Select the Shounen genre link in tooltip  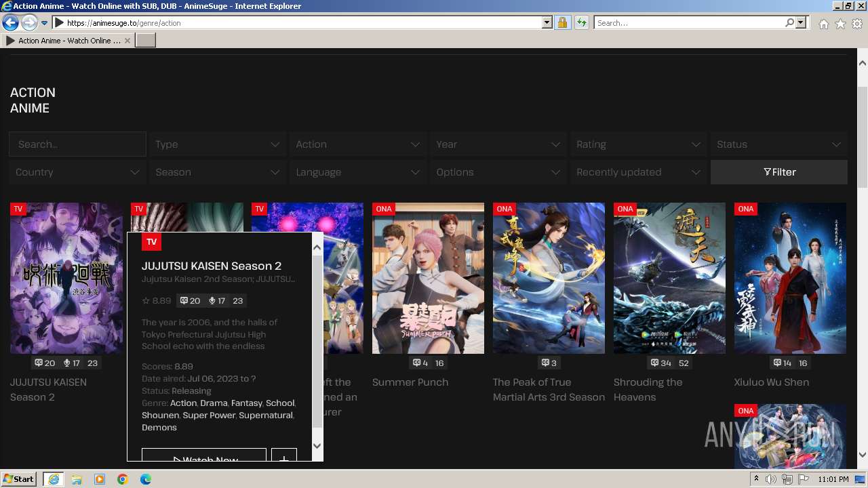[x=160, y=415]
